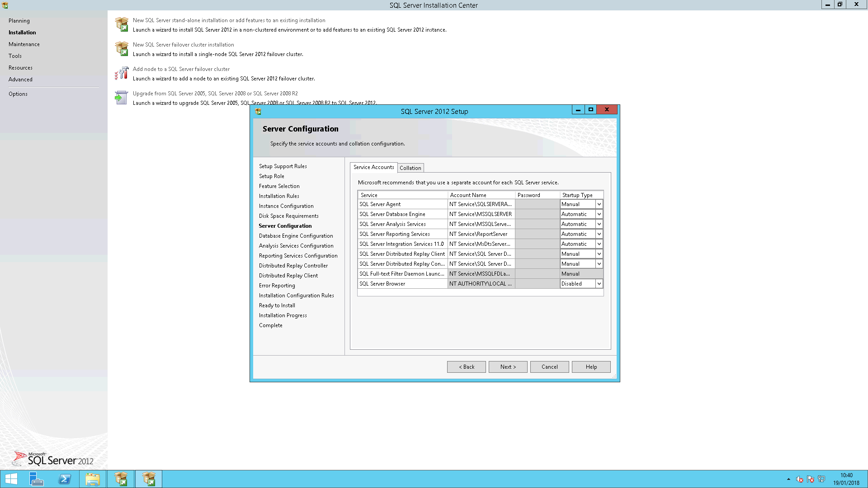Select Feature Selection step
This screenshot has height=488, width=868.
[279, 186]
